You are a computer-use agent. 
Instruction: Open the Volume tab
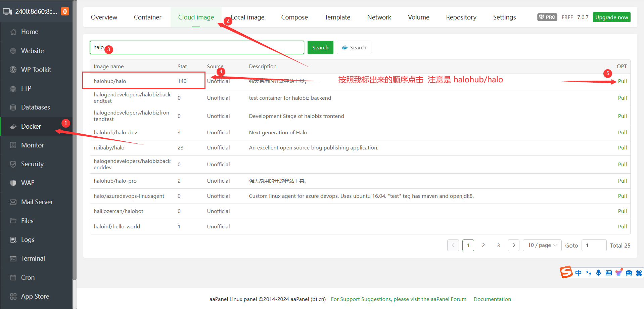pyautogui.click(x=419, y=17)
